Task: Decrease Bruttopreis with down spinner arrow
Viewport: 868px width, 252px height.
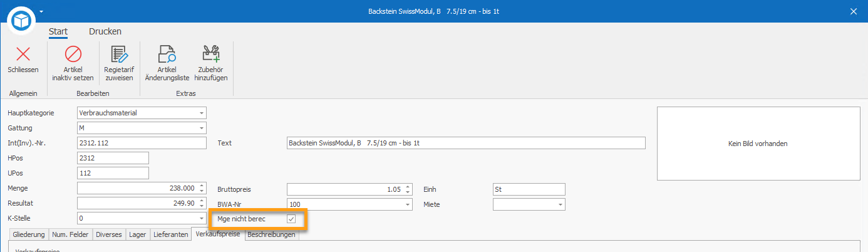Action: click(x=408, y=191)
